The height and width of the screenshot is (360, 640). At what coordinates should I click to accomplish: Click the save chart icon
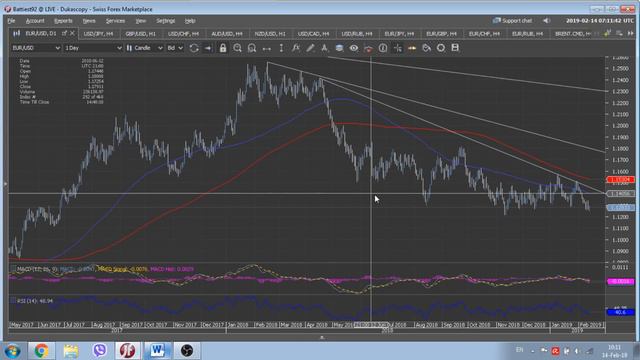[455, 48]
